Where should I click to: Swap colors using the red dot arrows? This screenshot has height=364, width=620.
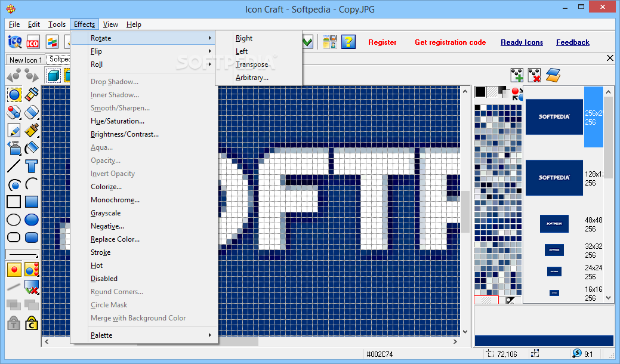click(517, 93)
